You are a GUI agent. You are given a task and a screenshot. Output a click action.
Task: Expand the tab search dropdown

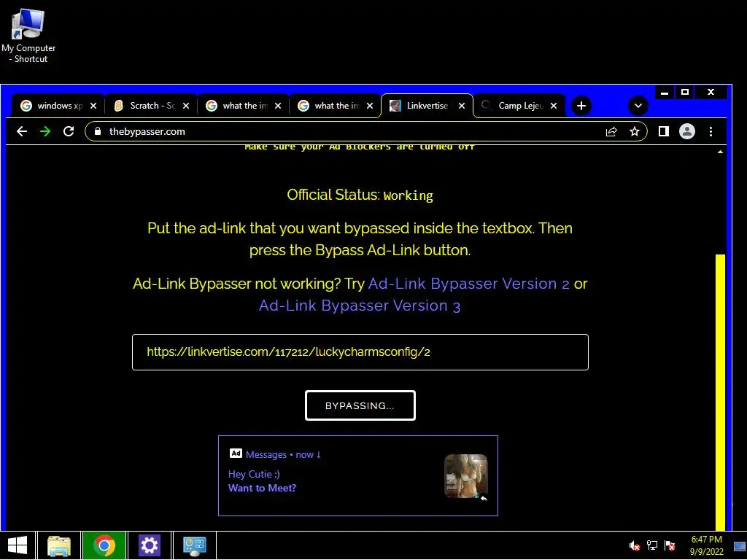638,106
